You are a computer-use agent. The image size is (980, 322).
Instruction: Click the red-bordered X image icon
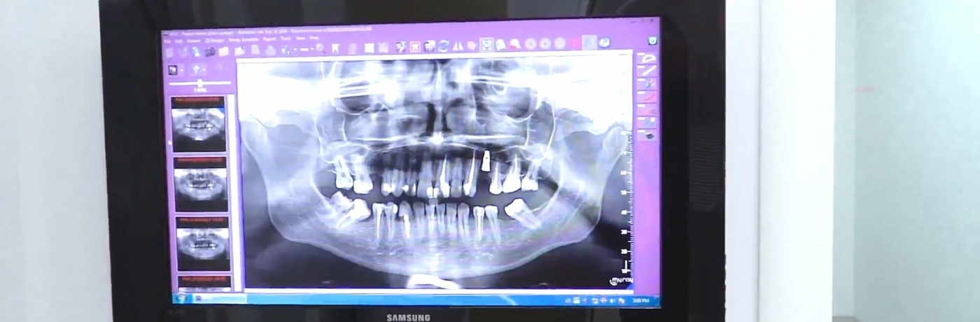[x=415, y=47]
